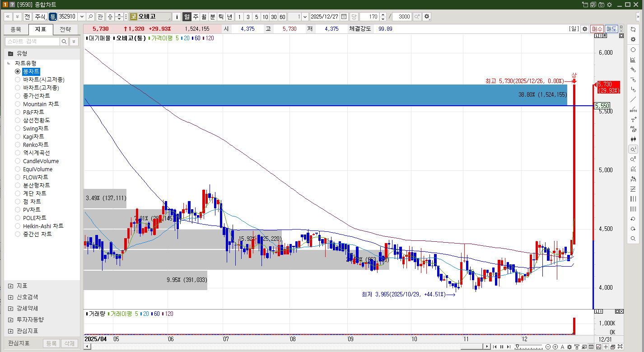Expand the 지표 tree section
Image resolution: width=644 pixels, height=352 pixels.
pyautogui.click(x=11, y=286)
